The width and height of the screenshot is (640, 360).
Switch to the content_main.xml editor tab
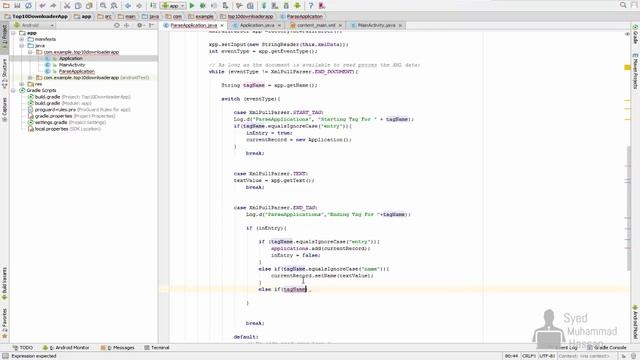click(316, 25)
